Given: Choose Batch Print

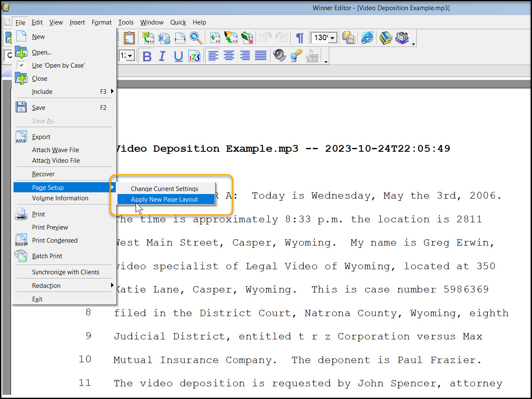Looking at the screenshot, I should pos(65,256).
